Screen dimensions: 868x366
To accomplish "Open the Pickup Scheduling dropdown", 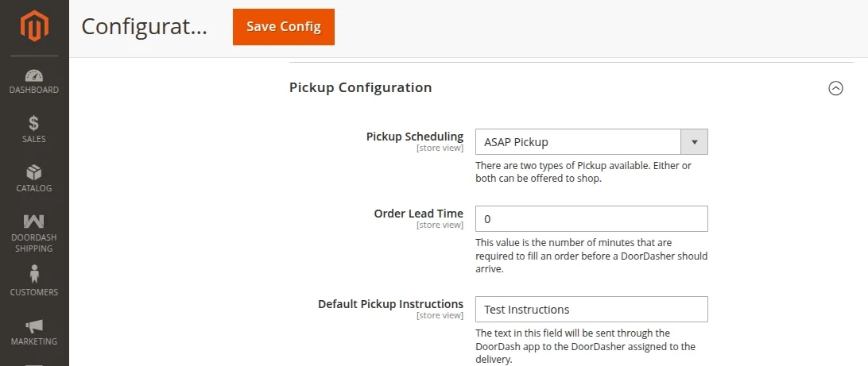I will coord(591,142).
